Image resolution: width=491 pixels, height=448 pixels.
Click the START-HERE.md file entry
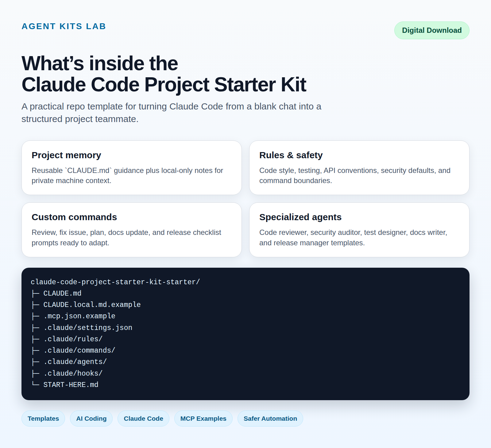click(71, 385)
